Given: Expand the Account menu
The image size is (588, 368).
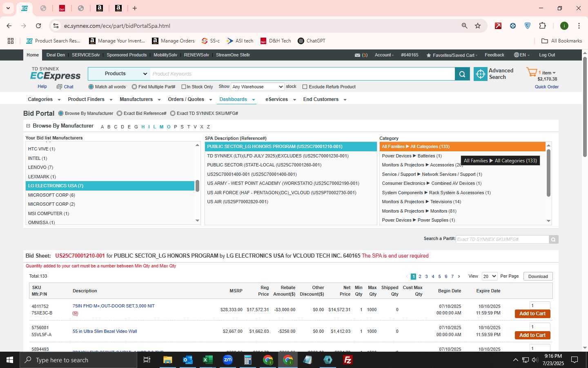Looking at the screenshot, I should click(384, 55).
